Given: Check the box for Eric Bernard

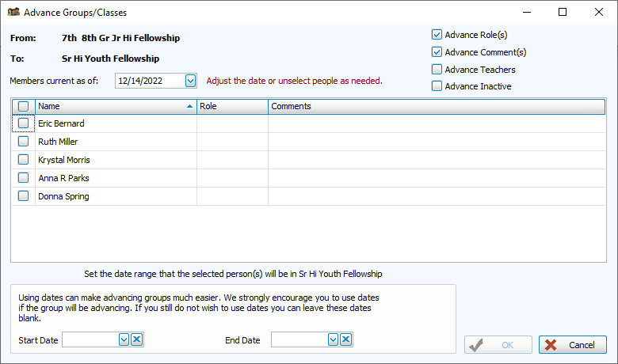Looking at the screenshot, I should (23, 123).
